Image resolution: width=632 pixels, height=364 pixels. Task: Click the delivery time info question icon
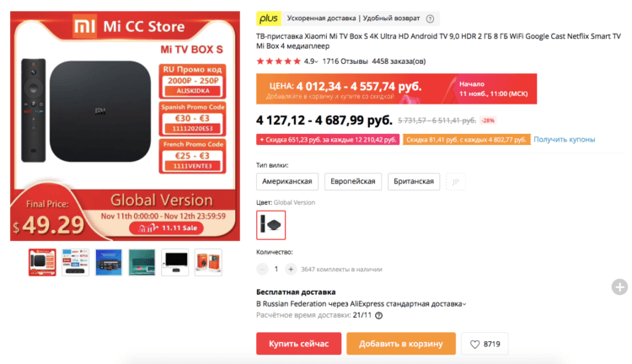click(x=379, y=316)
